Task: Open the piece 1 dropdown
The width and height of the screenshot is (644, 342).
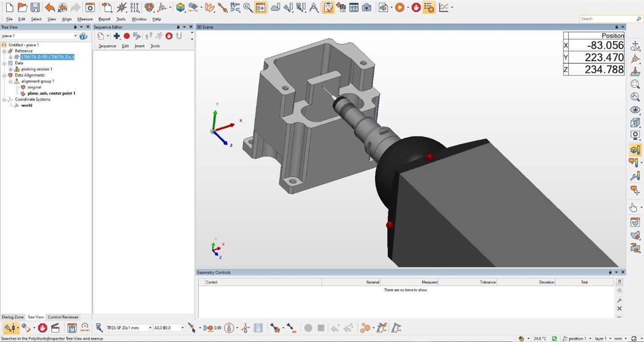Action: tap(75, 36)
